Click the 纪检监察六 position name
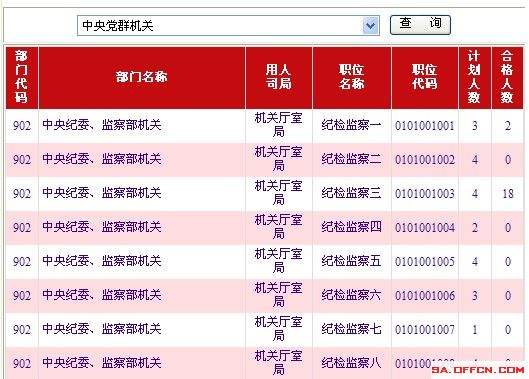 352,295
